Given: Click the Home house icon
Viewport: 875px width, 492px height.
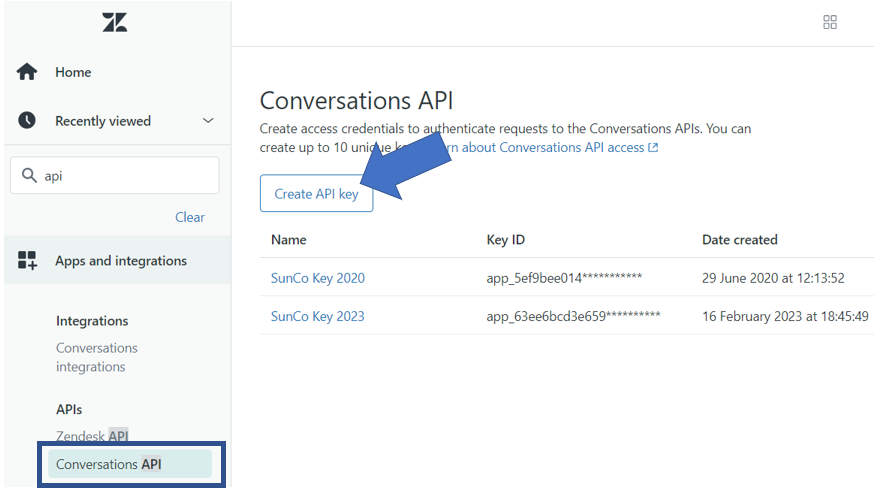Looking at the screenshot, I should point(27,72).
